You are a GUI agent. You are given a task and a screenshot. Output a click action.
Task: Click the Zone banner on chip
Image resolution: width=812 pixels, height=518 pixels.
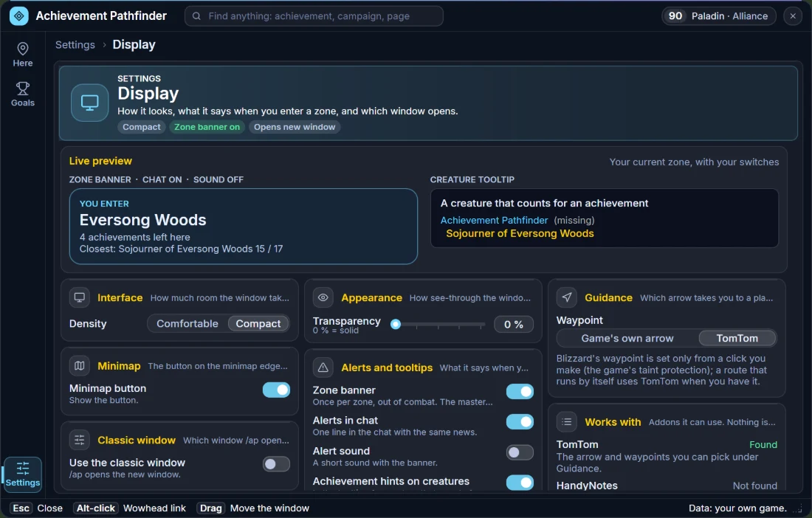(x=207, y=127)
